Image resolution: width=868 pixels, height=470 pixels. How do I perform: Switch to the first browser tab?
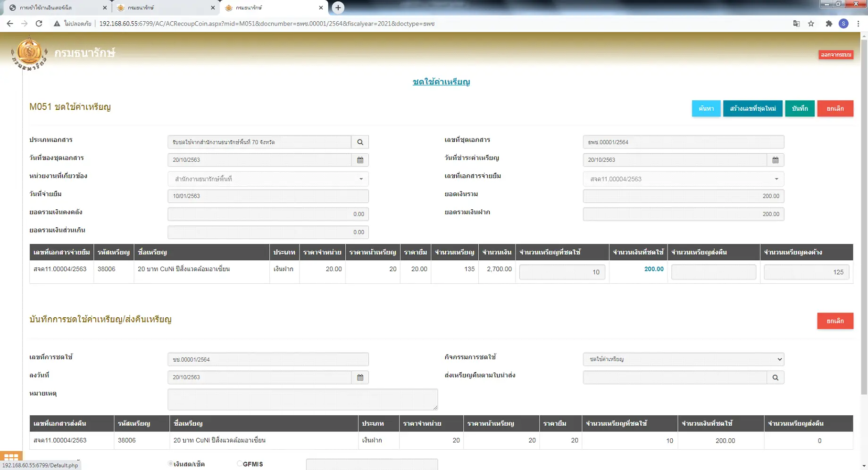click(56, 8)
